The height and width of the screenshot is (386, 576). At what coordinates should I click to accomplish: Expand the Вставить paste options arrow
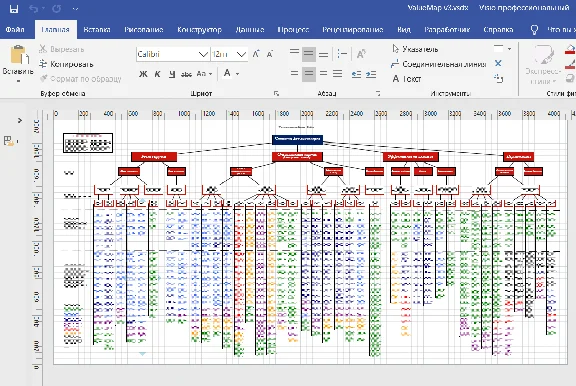[18, 81]
